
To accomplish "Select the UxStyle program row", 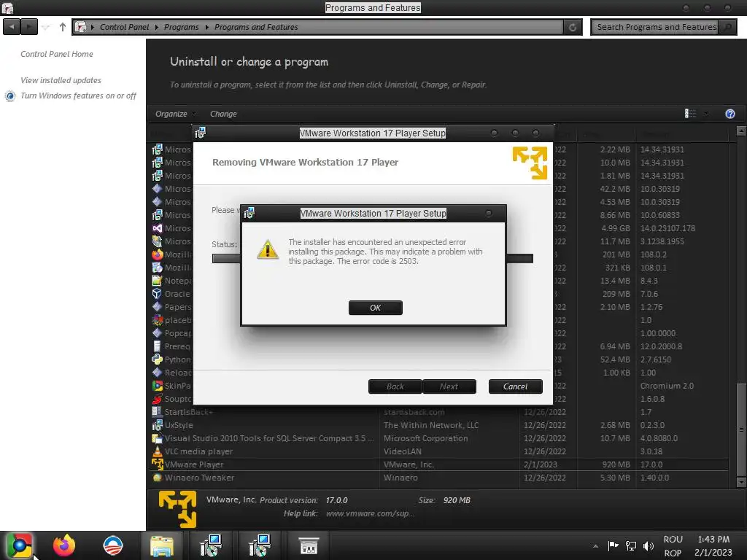I will click(438, 425).
